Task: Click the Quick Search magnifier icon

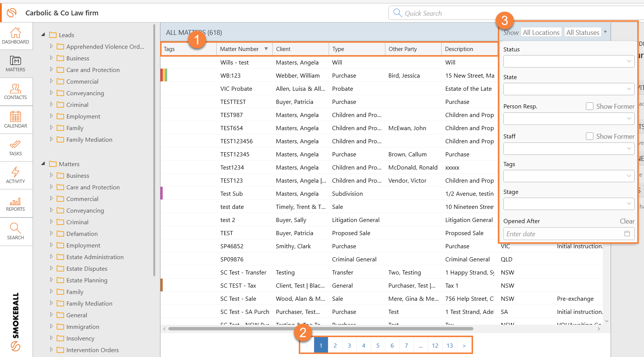Action: tap(398, 13)
